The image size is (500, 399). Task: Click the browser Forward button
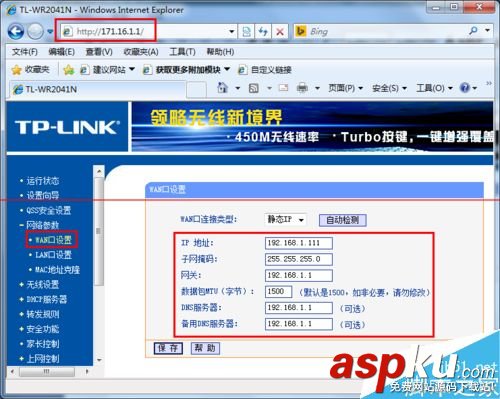(35, 32)
